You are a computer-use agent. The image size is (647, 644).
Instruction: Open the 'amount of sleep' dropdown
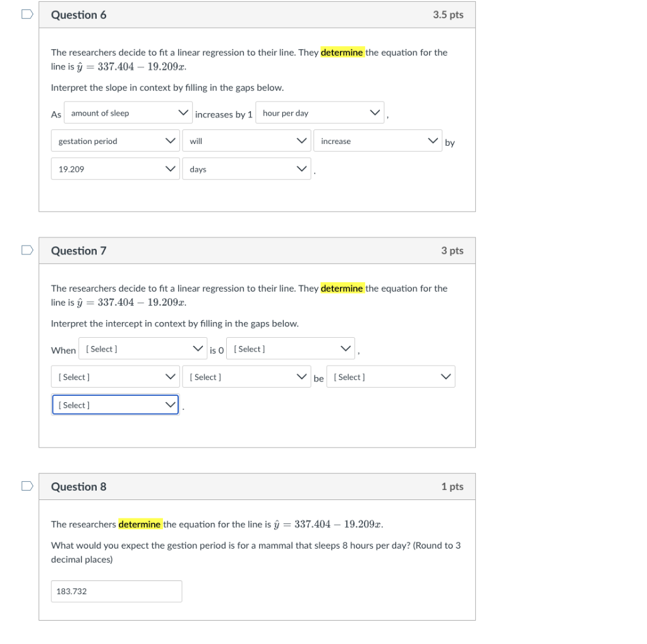click(x=128, y=112)
